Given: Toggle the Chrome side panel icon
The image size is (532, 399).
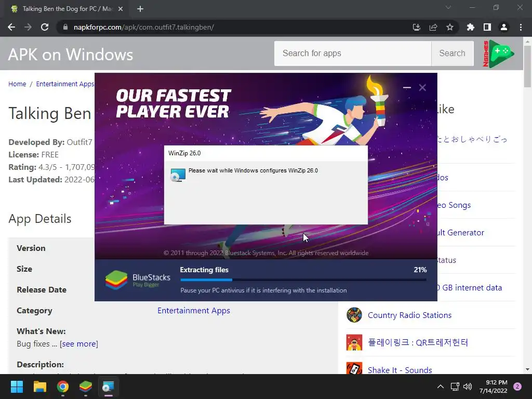Looking at the screenshot, I should click(487, 27).
